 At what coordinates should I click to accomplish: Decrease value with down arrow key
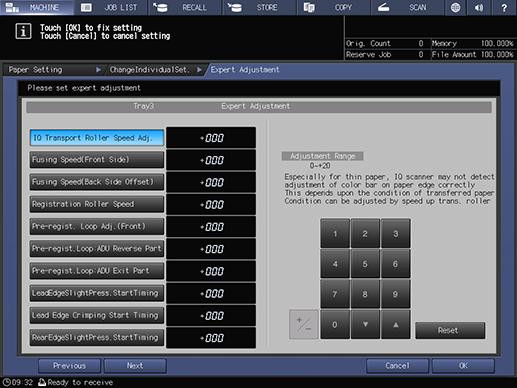365,324
